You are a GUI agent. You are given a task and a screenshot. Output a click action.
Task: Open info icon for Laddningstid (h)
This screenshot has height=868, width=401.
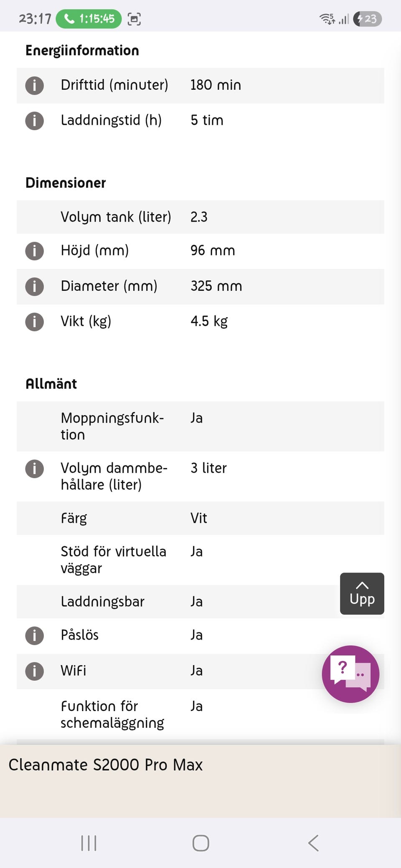35,121
